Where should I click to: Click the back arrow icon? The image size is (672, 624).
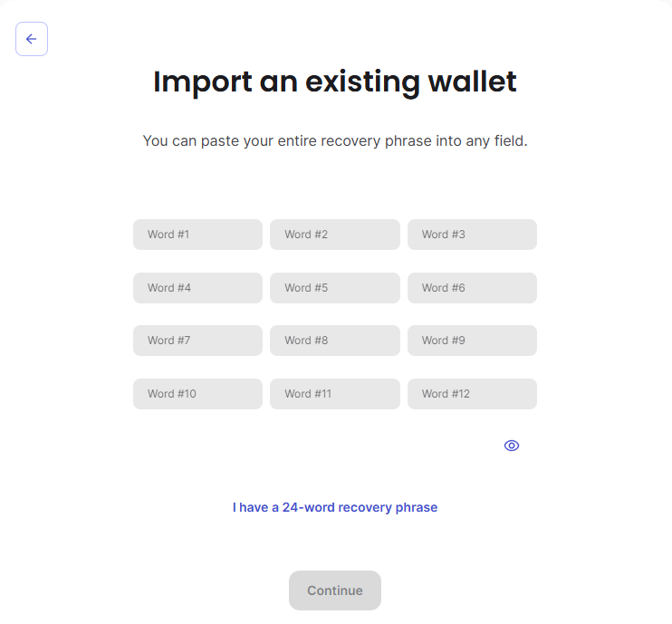[32, 39]
